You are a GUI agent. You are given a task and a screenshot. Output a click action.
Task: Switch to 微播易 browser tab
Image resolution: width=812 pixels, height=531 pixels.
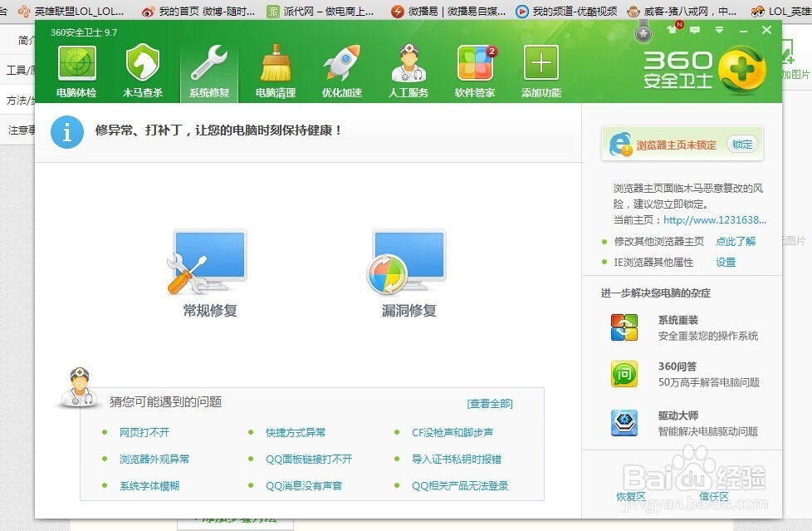pyautogui.click(x=449, y=11)
